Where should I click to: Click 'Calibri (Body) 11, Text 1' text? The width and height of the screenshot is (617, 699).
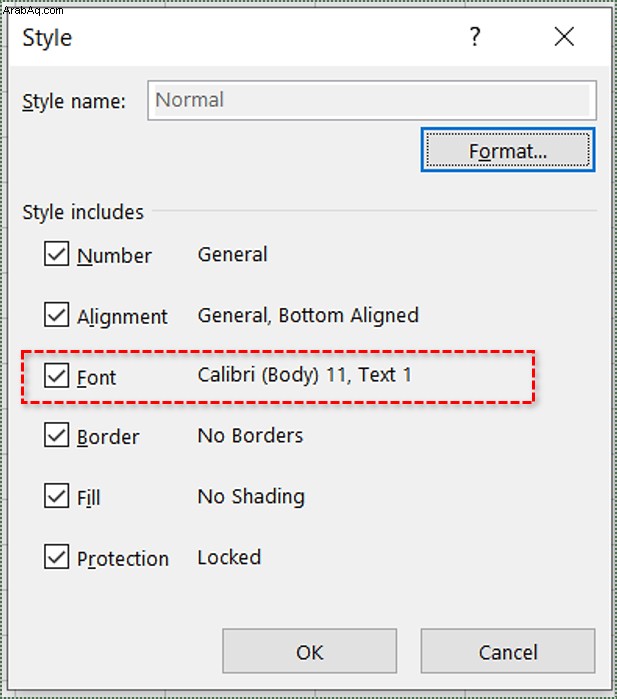[305, 376]
